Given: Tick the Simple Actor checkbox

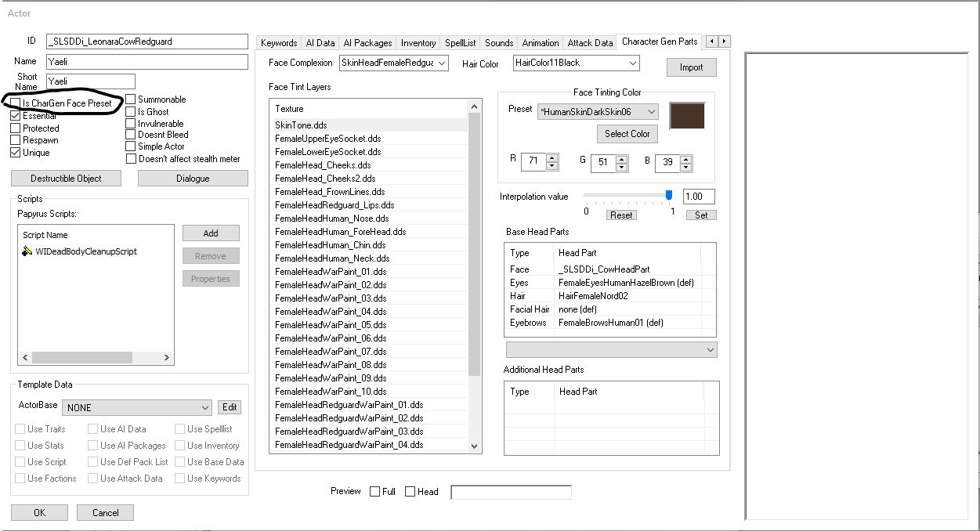Looking at the screenshot, I should [x=131, y=146].
